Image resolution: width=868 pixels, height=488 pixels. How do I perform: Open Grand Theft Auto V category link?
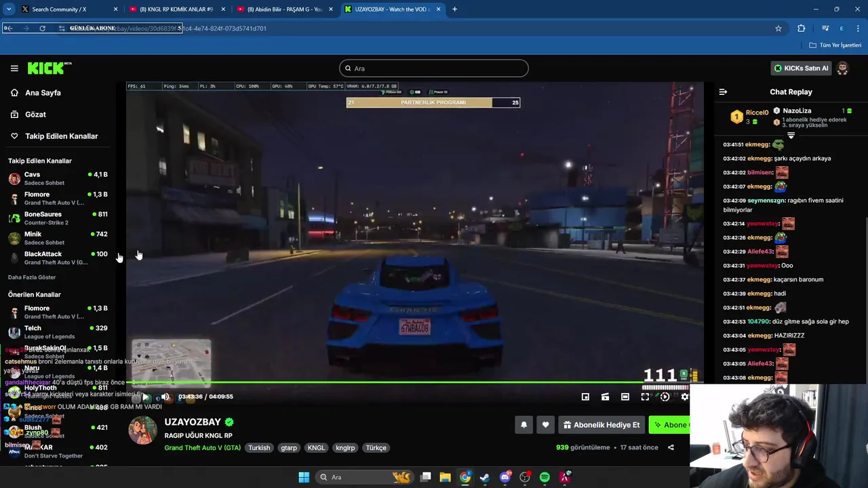click(202, 448)
